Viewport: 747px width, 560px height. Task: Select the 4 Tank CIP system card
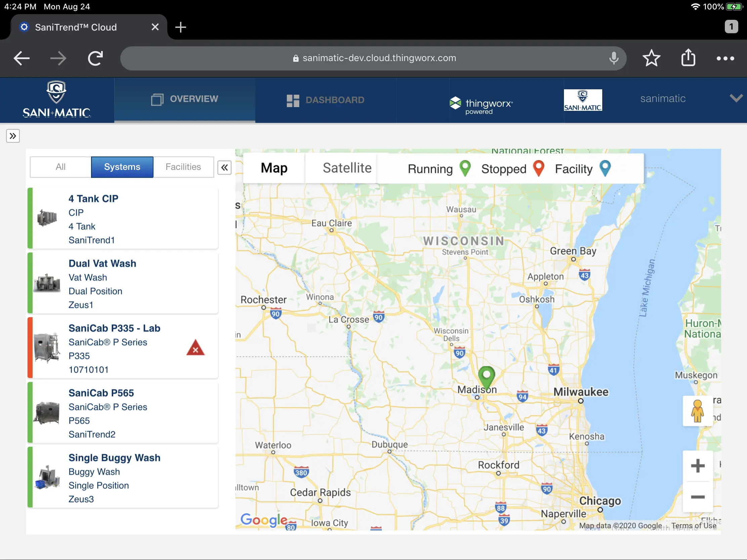pyautogui.click(x=123, y=219)
